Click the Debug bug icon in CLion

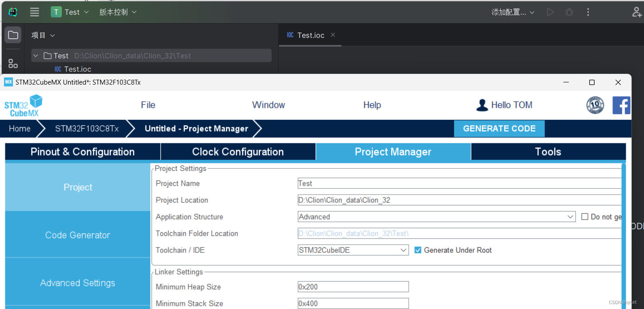coord(569,12)
